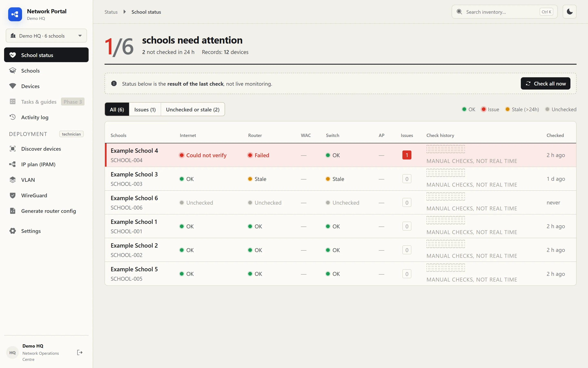Click the technician role badge

tap(71, 134)
